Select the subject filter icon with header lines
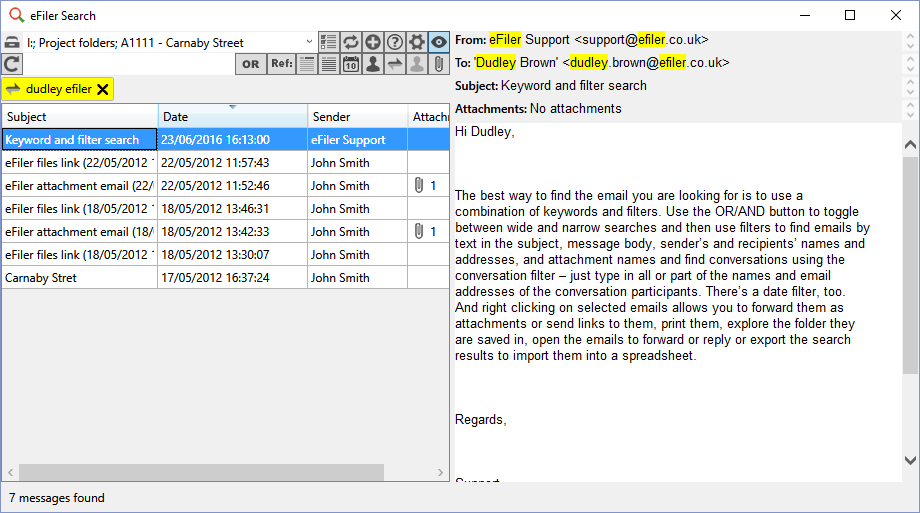The height and width of the screenshot is (513, 920). point(307,64)
